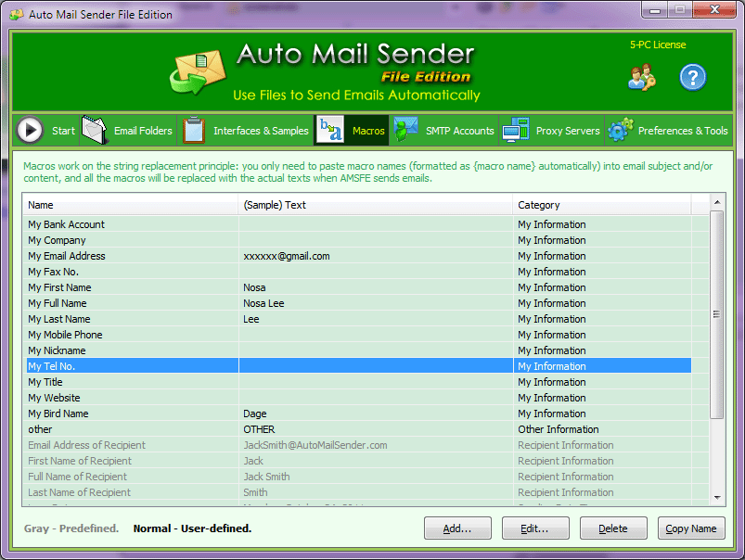The width and height of the screenshot is (745, 560).
Task: Click the scrollbar down arrow
Action: point(717,498)
